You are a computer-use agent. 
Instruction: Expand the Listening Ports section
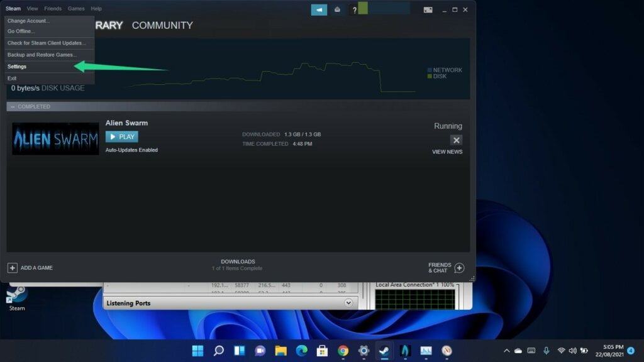click(348, 302)
